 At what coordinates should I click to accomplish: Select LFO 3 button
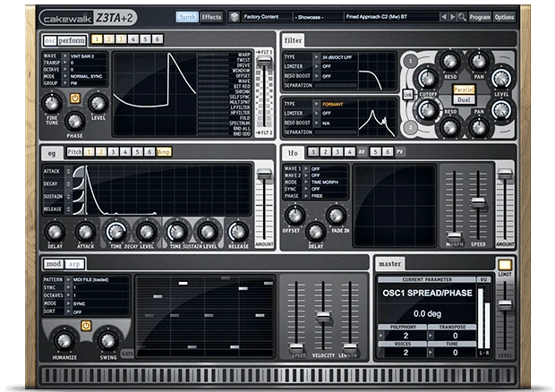pos(337,152)
